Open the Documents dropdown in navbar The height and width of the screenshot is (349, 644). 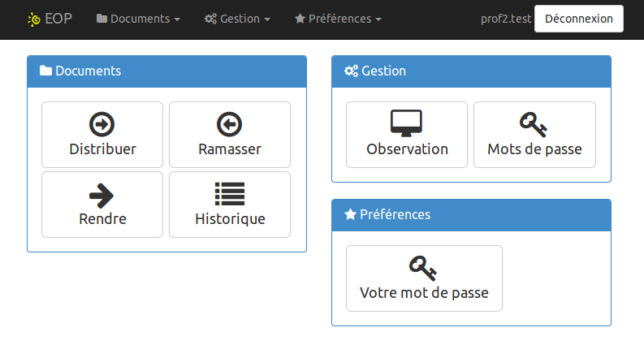pyautogui.click(x=138, y=19)
